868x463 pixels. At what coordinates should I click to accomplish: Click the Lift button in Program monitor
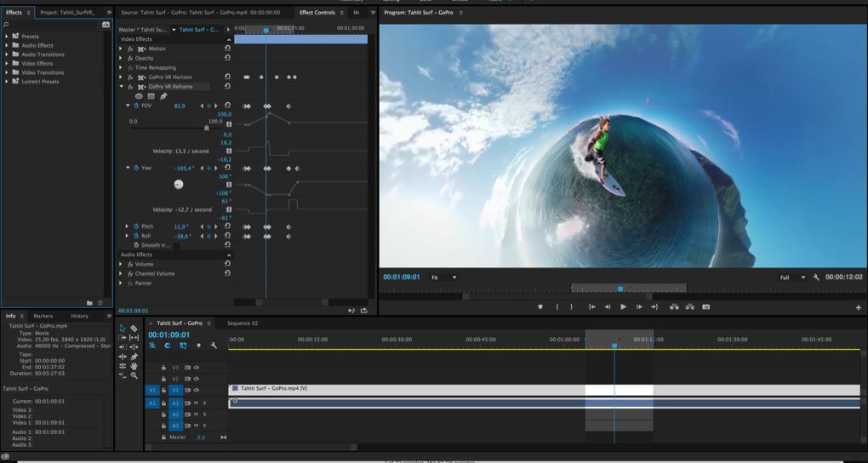pos(674,306)
